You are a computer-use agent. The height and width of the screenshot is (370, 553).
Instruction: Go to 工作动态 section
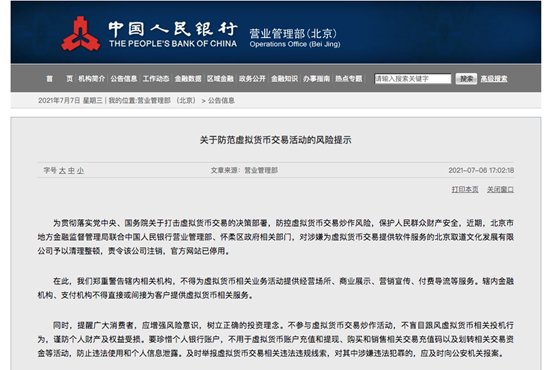point(156,79)
